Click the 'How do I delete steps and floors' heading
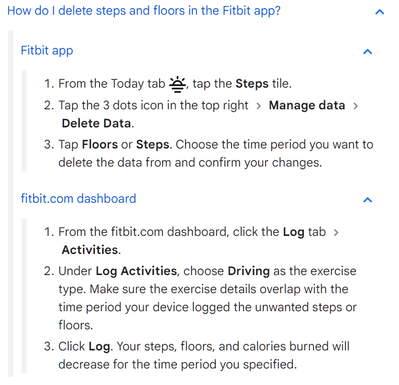The image size is (399, 385). [144, 11]
